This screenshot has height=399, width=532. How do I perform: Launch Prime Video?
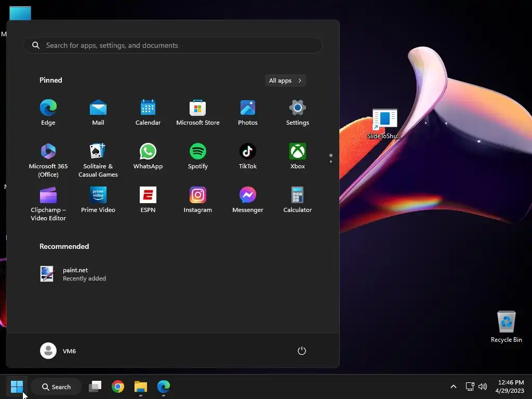click(98, 200)
